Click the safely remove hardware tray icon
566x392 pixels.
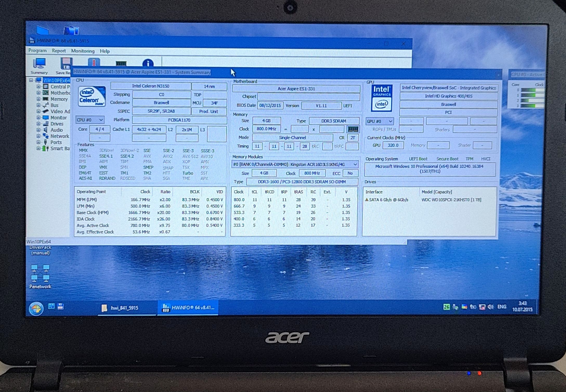coord(455,307)
